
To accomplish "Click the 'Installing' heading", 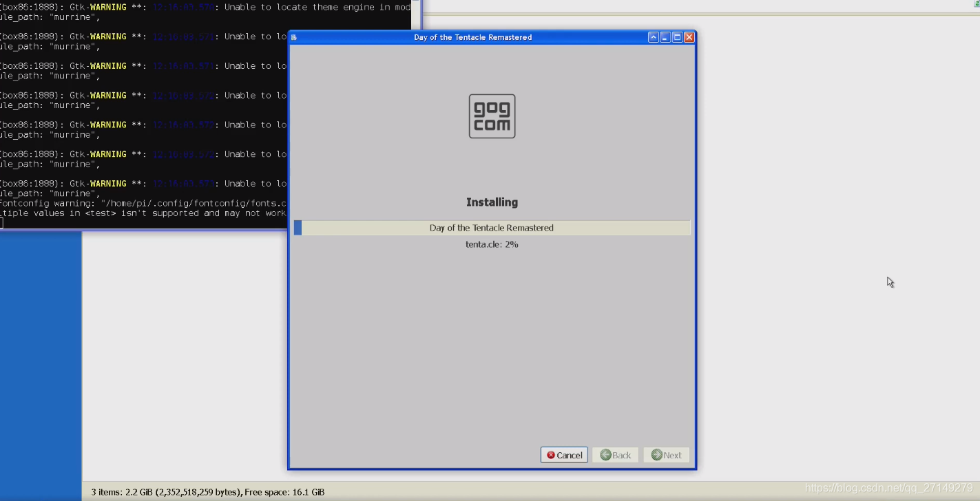I will (492, 202).
